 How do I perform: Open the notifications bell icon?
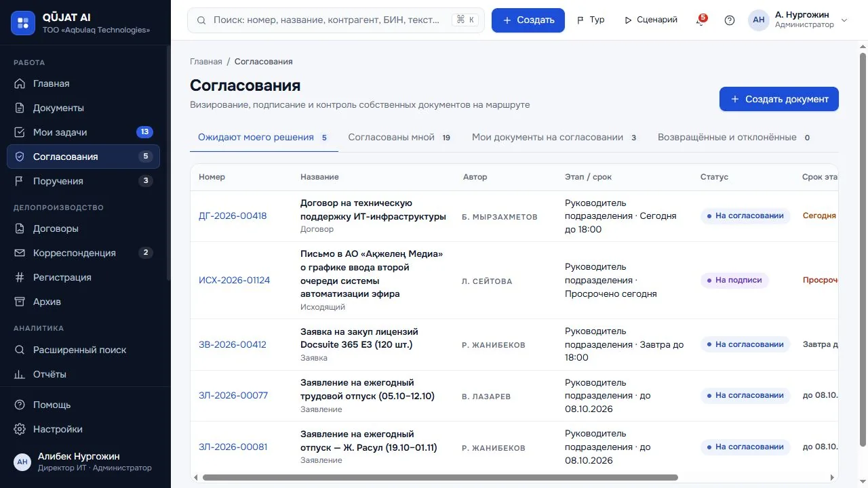coord(701,20)
